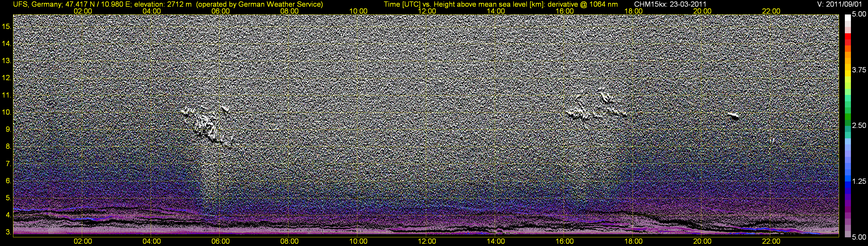868x246 pixels.
Task: Click the top axis '10:00' time label
Action: tap(358, 11)
